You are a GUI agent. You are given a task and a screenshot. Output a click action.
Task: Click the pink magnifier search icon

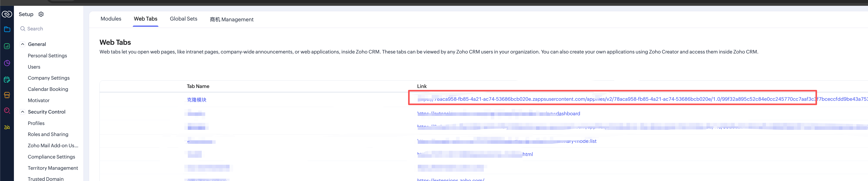pos(7,111)
